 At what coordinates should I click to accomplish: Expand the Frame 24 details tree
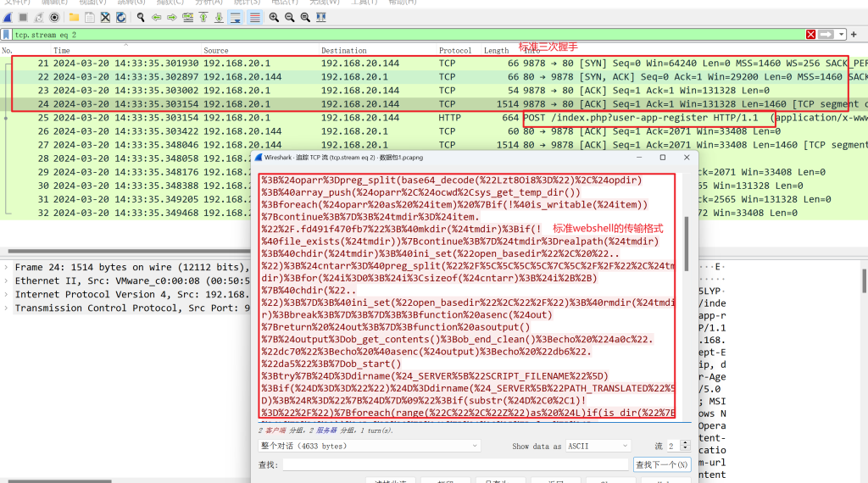tap(7, 267)
